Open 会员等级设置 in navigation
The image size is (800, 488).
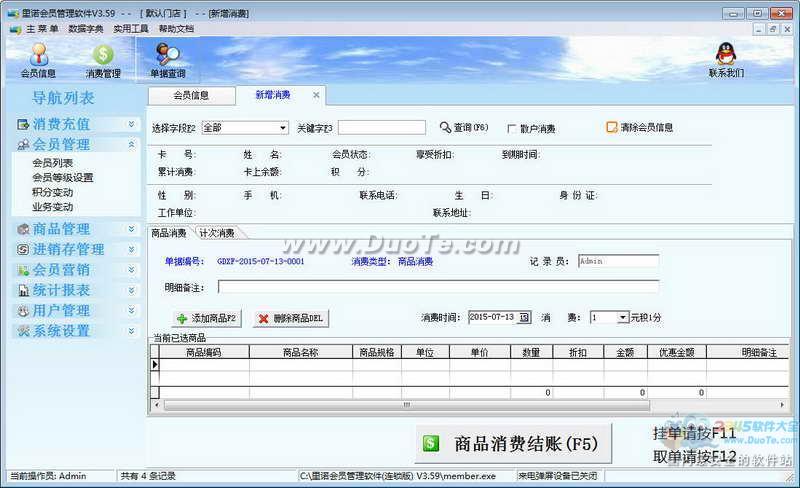click(63, 178)
